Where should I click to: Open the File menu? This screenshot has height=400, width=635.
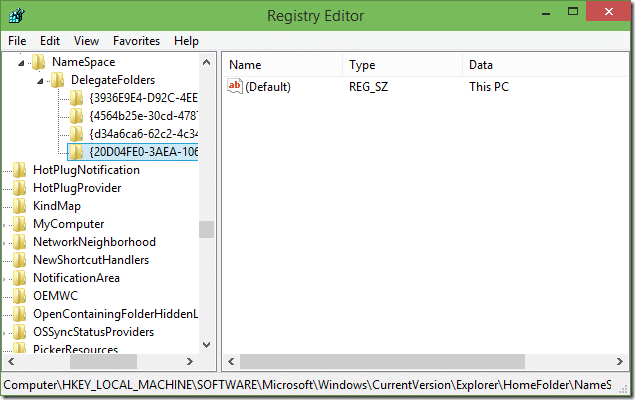coord(17,41)
